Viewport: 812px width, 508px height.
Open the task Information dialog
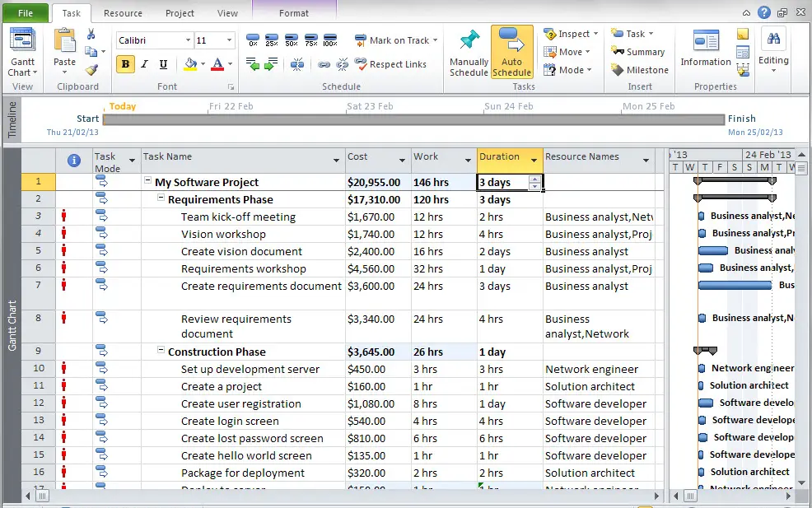point(706,49)
